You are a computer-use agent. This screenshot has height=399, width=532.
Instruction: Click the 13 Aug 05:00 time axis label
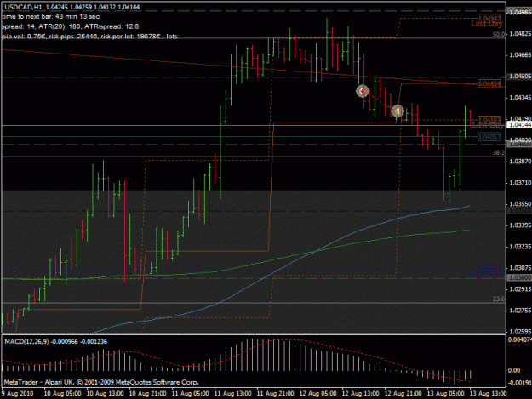tap(445, 394)
